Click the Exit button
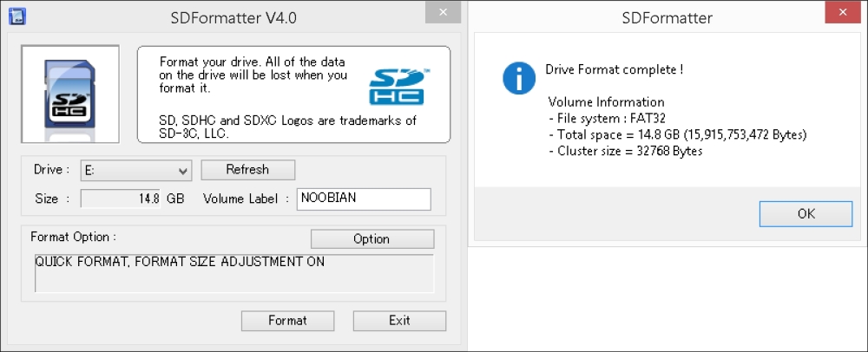 tap(399, 321)
